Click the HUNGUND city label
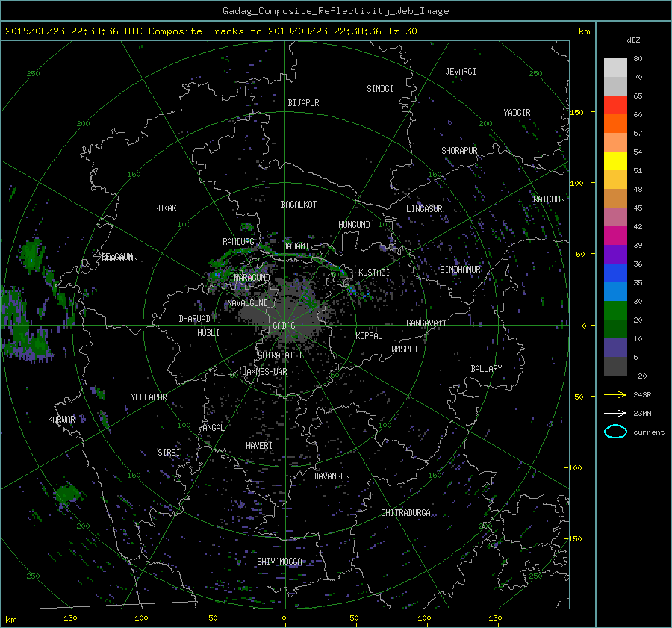 [354, 225]
